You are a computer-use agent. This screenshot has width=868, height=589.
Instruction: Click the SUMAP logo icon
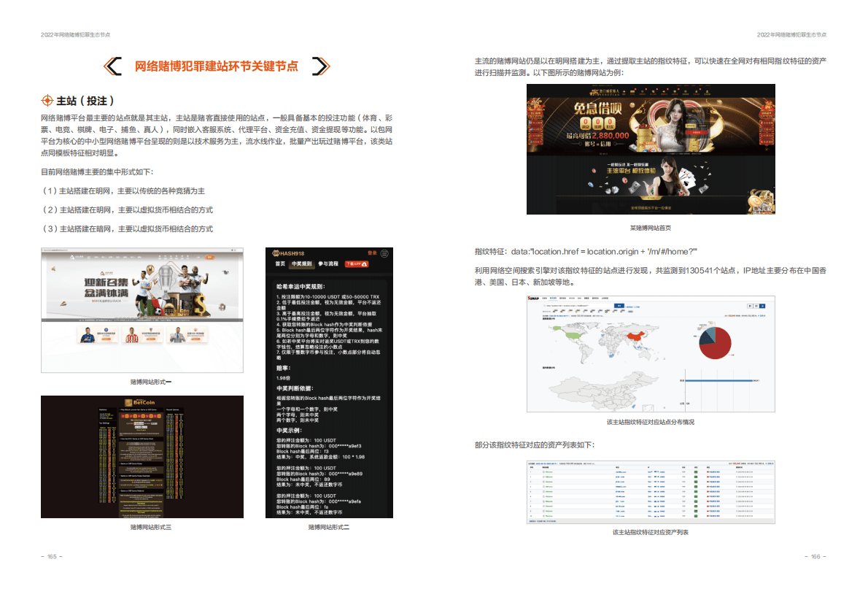[x=532, y=298]
